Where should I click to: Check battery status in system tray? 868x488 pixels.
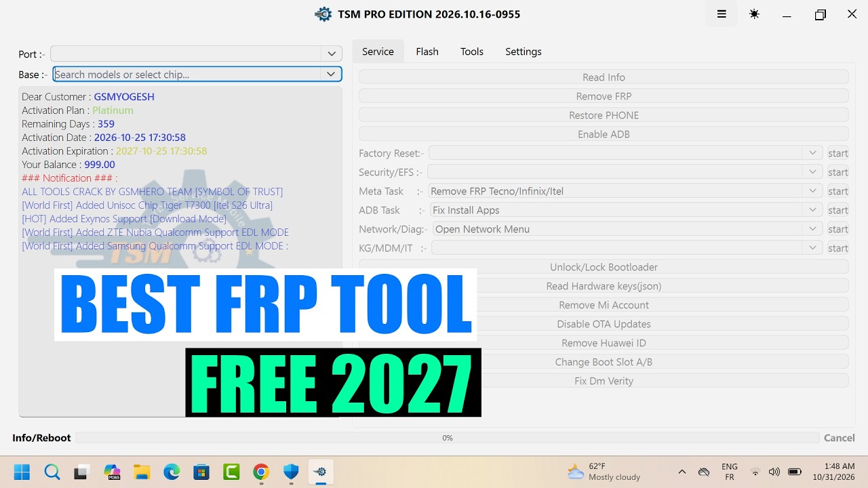pyautogui.click(x=795, y=472)
